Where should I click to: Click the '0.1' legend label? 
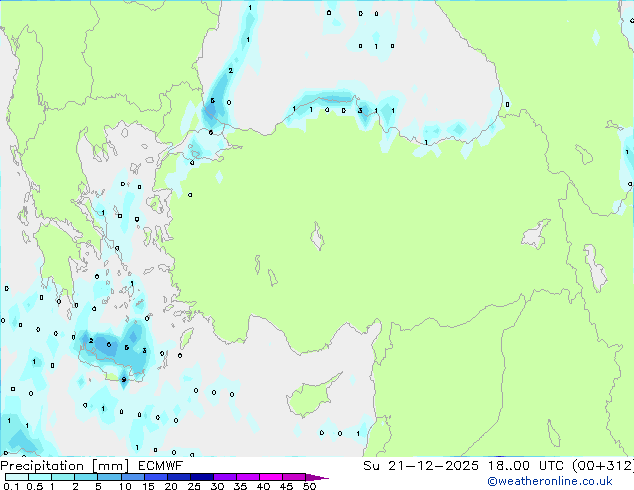coord(11,486)
